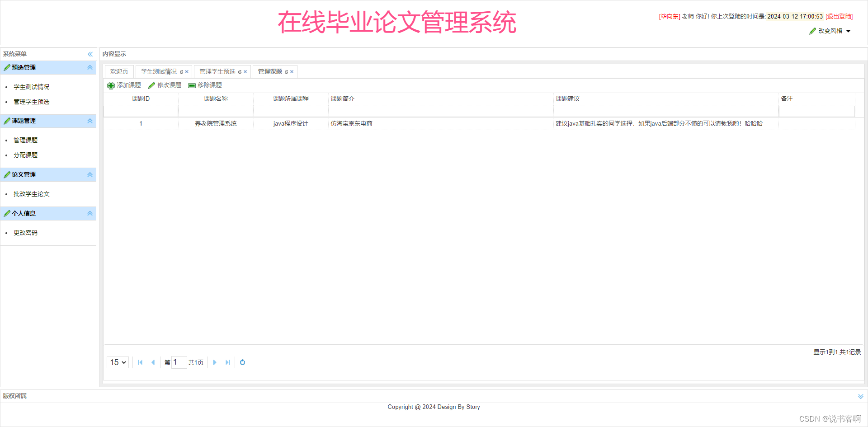Switch to the 管理学生预选 tab
868x427 pixels.
pos(217,71)
